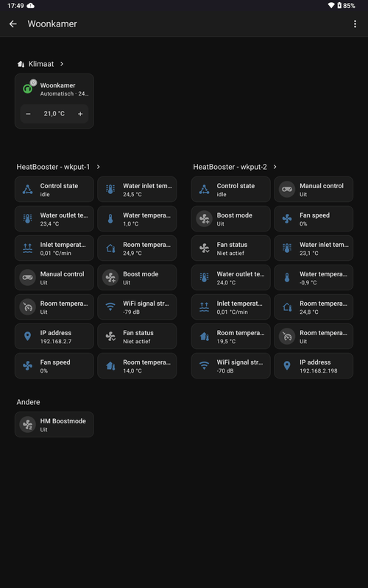Click the wkput-2 Fan speed icon
The height and width of the screenshot is (588, 368).
tap(287, 219)
